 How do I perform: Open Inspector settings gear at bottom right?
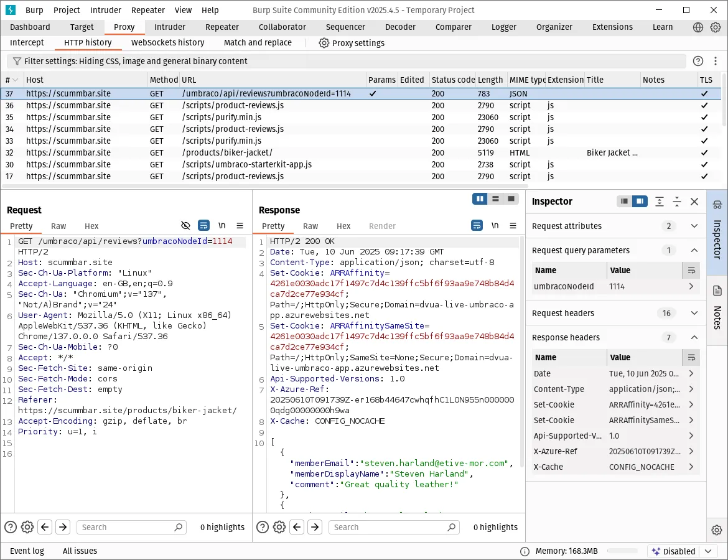717,530
